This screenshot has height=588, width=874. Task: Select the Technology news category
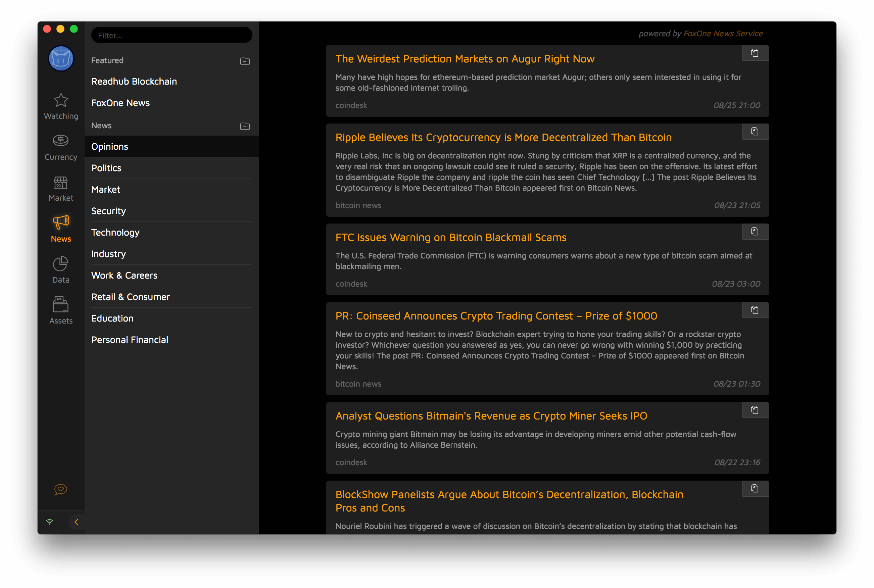pos(115,233)
